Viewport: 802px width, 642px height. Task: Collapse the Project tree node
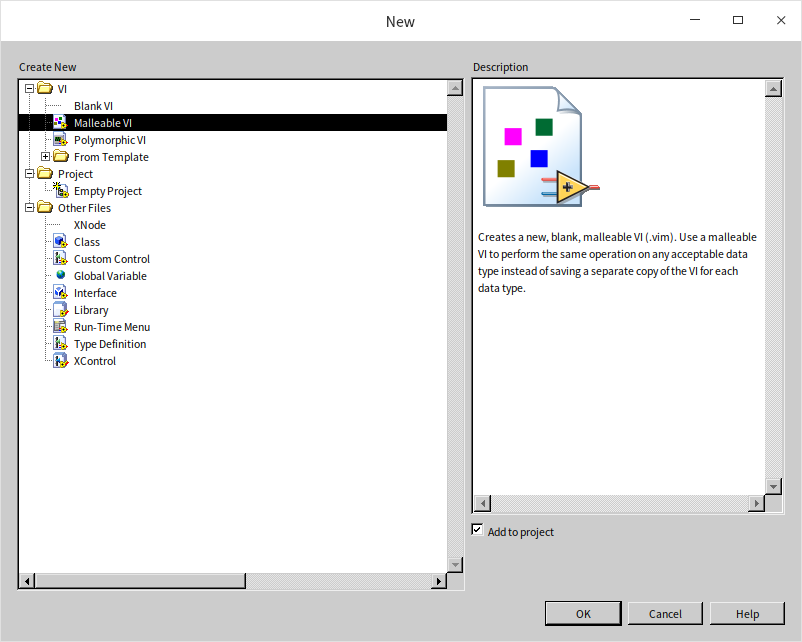click(x=30, y=174)
